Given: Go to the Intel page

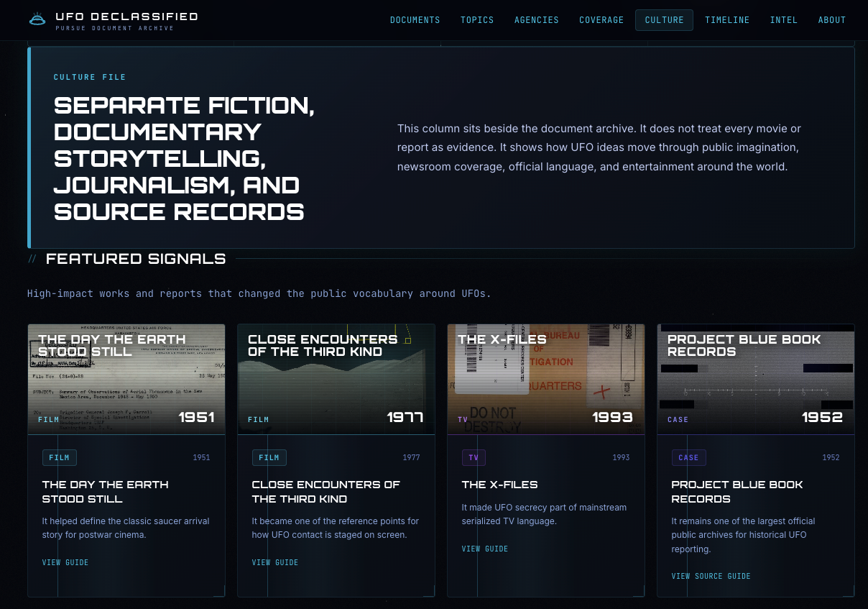Looking at the screenshot, I should tap(784, 20).
